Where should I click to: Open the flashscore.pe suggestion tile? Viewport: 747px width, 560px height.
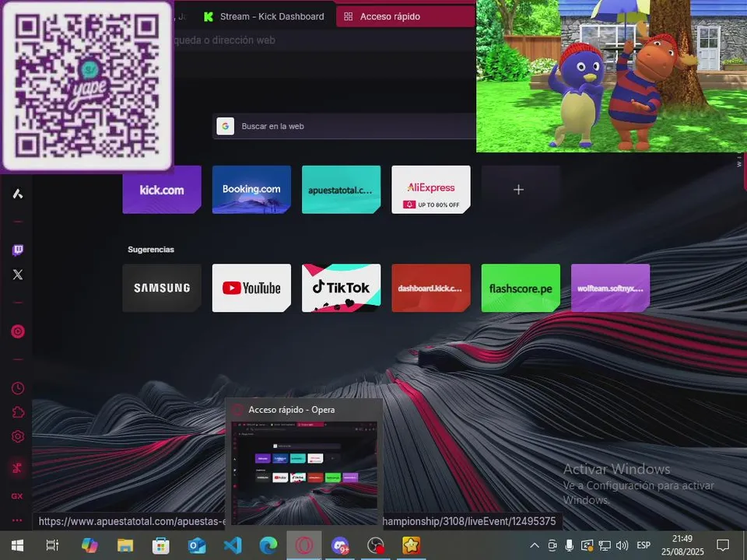coord(521,288)
